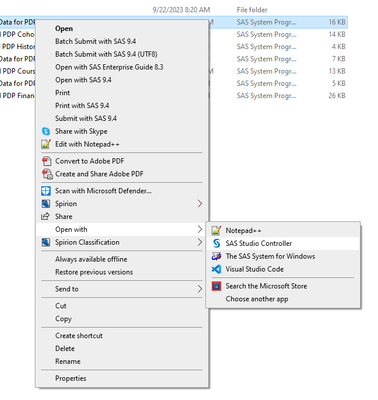This screenshot has height=400, width=378.
Task: Click the Adobe icon beside Convert to Adobe PDF
Action: [x=46, y=161]
